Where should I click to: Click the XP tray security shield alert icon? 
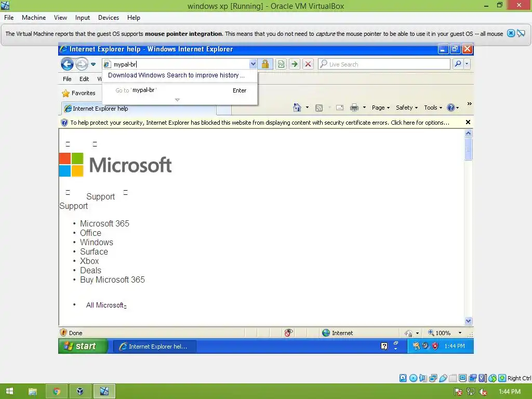pyautogui.click(x=435, y=346)
